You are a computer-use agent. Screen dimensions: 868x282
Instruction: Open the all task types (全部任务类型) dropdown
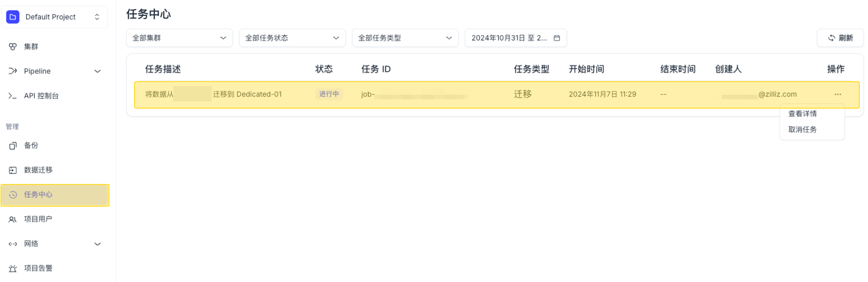point(405,38)
